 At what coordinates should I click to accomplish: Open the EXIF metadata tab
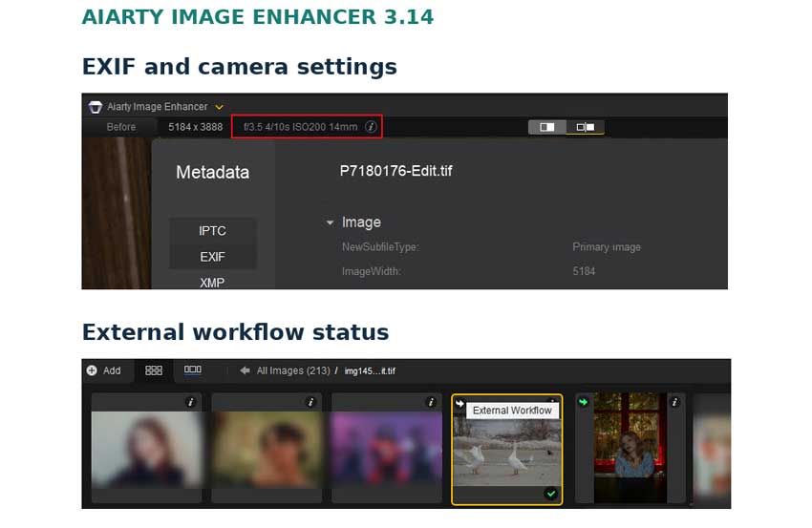(x=212, y=257)
